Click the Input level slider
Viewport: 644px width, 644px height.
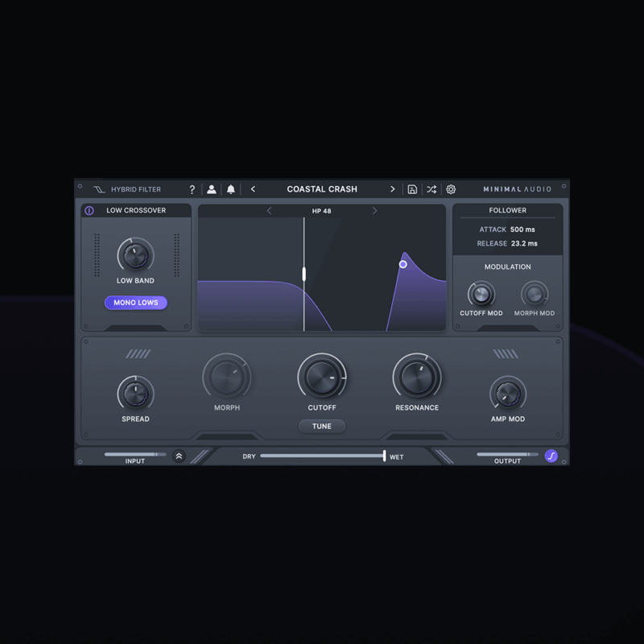135,454
